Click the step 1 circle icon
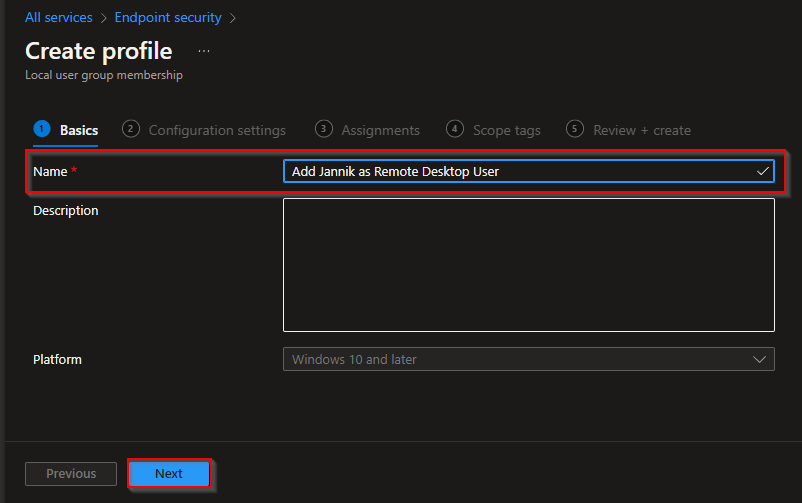The image size is (802, 503). pyautogui.click(x=41, y=129)
